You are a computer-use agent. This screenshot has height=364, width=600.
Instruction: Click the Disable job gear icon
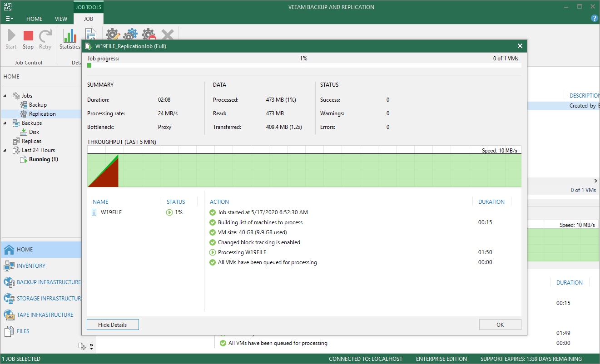pyautogui.click(x=149, y=34)
